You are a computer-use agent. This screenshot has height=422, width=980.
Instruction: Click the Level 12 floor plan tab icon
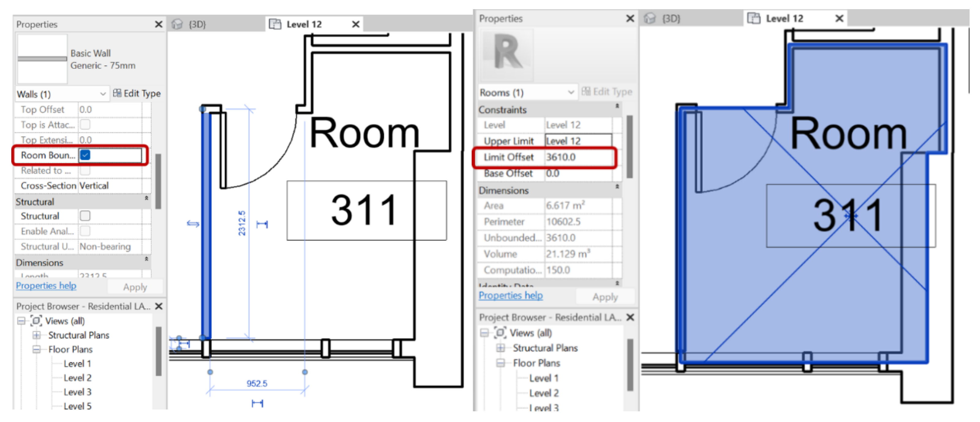[x=275, y=24]
